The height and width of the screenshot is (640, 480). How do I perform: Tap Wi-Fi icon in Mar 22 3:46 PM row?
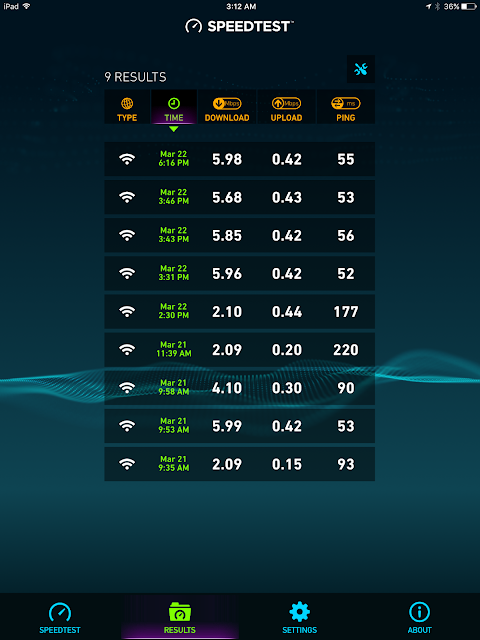pos(127,197)
